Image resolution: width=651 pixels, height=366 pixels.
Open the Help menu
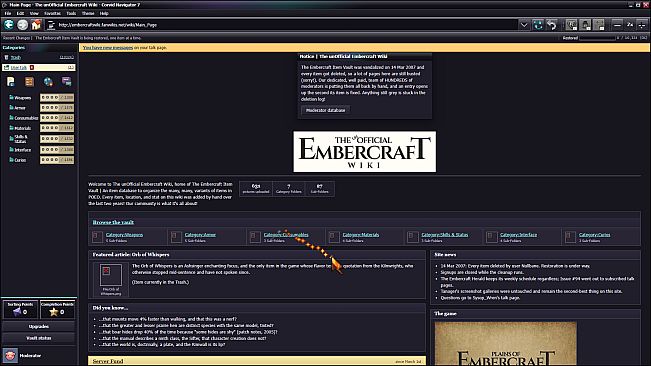coord(104,13)
